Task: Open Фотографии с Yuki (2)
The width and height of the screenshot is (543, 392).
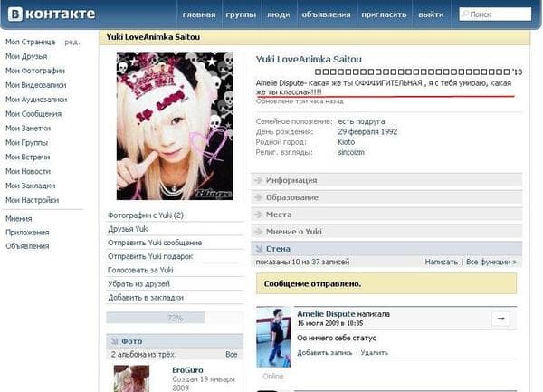Action: coord(146,215)
